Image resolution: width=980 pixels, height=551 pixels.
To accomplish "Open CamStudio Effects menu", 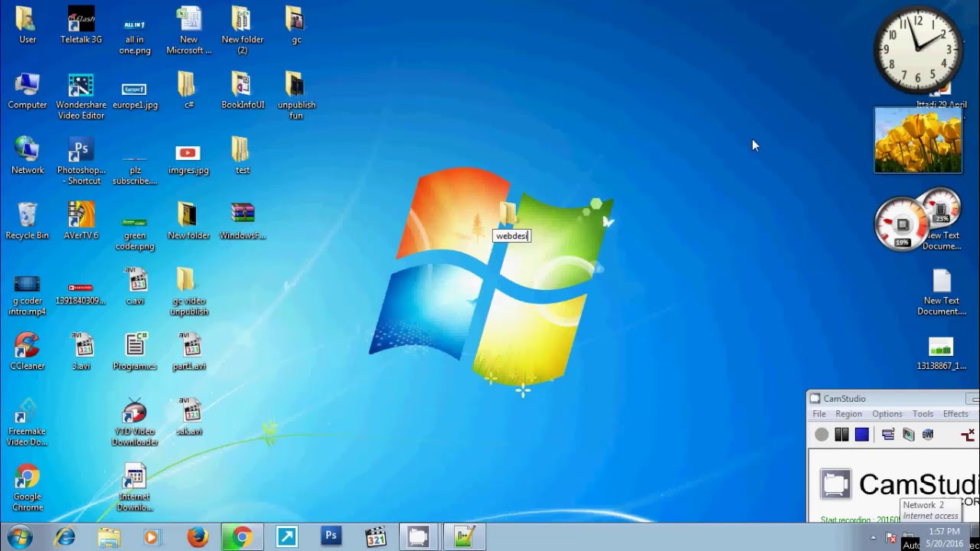I will (x=955, y=414).
